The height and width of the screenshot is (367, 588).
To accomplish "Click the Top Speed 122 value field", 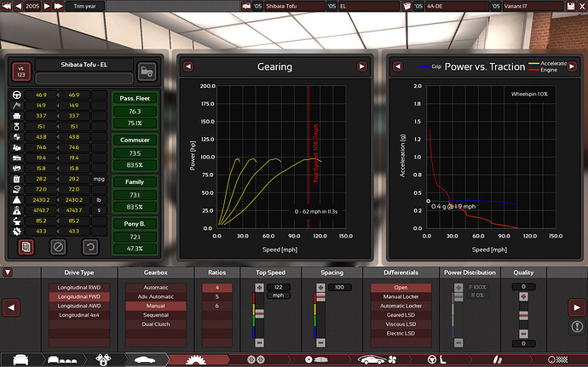I will pyautogui.click(x=278, y=288).
